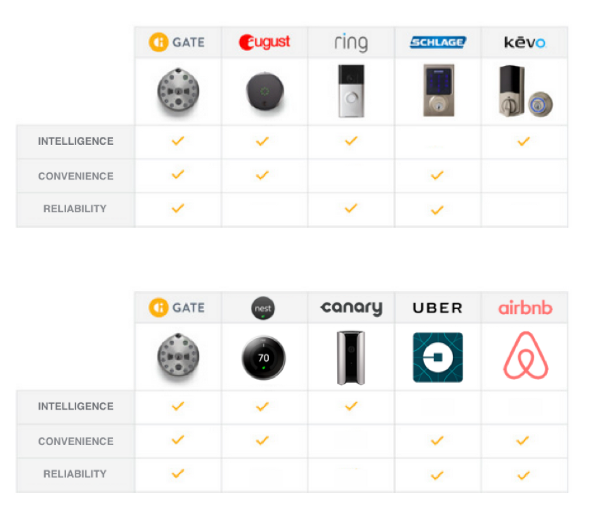600x515 pixels.
Task: Select the pink Airbnb wordmark
Action: [524, 308]
